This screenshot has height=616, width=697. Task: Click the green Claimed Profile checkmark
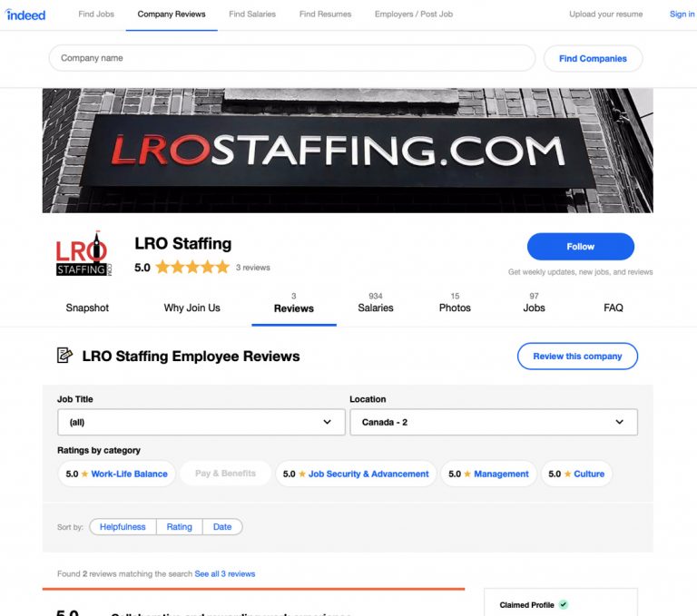point(564,604)
